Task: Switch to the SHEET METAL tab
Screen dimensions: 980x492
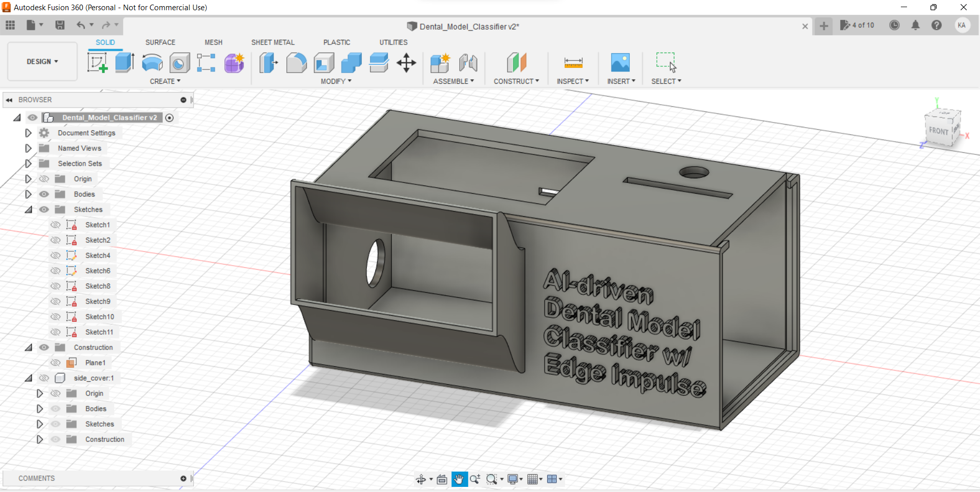Action: click(x=273, y=42)
